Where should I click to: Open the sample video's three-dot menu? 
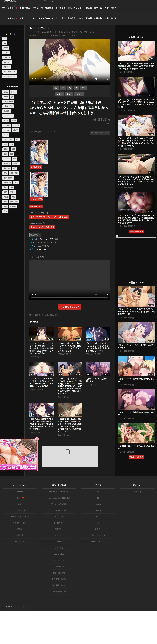(x=107, y=294)
